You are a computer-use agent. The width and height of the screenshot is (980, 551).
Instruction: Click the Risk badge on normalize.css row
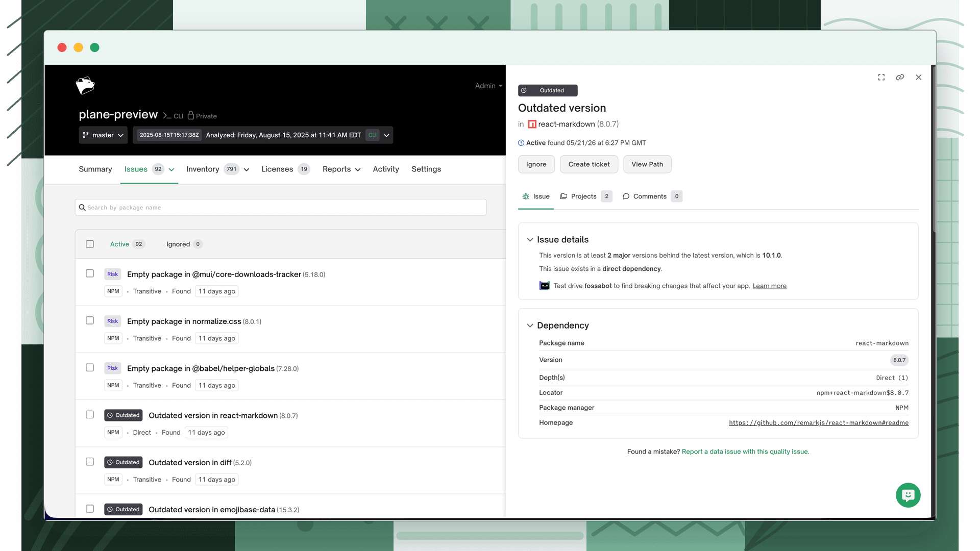coord(112,321)
